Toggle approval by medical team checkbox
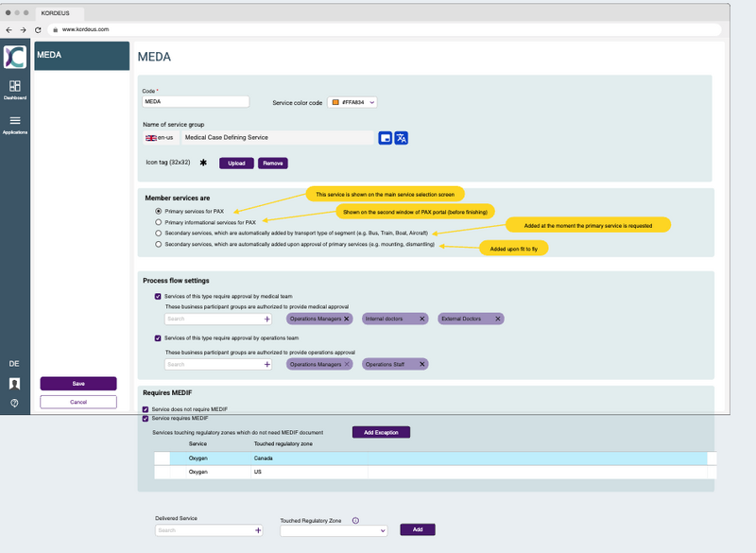Image resolution: width=756 pixels, height=553 pixels. click(x=159, y=296)
